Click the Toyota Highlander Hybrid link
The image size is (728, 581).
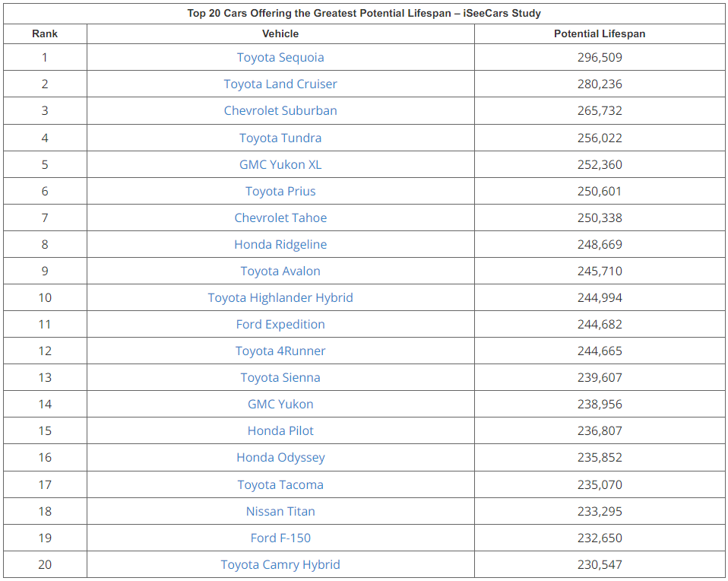tap(280, 297)
